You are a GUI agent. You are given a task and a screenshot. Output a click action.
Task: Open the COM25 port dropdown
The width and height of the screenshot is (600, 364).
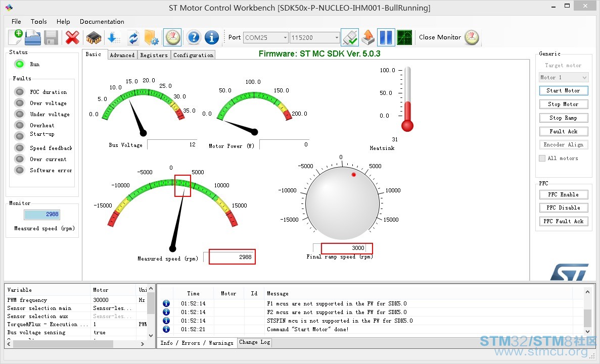(265, 37)
